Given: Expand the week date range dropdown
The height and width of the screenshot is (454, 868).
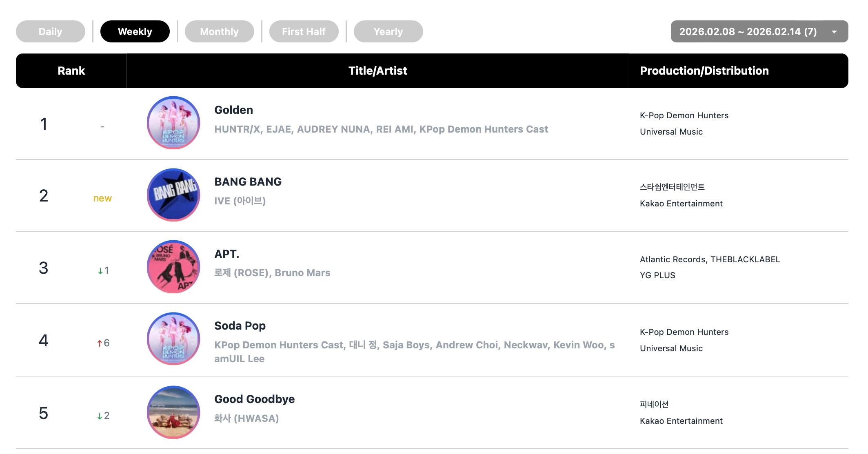Looking at the screenshot, I should click(748, 31).
